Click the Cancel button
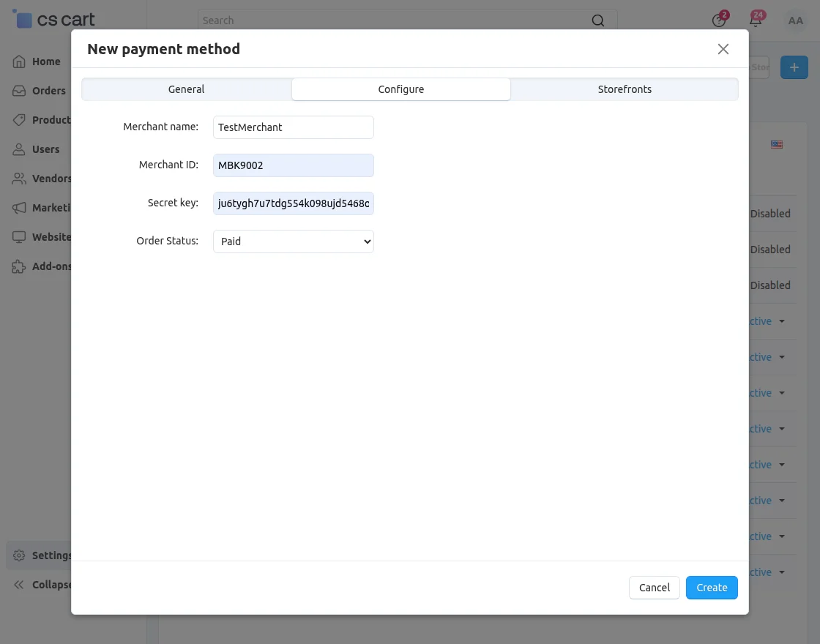The image size is (820, 644). coord(655,588)
